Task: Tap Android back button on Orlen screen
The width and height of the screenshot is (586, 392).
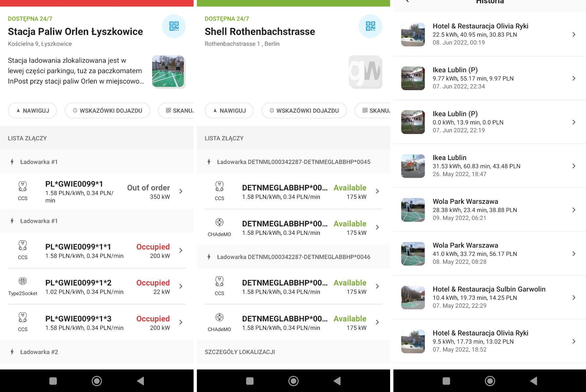Action: (x=141, y=381)
